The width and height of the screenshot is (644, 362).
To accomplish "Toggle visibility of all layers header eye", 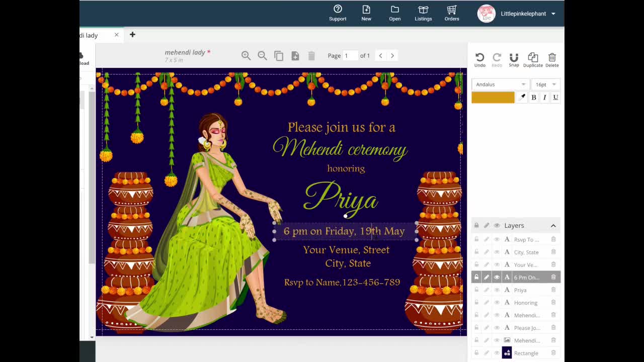I will pyautogui.click(x=497, y=225).
